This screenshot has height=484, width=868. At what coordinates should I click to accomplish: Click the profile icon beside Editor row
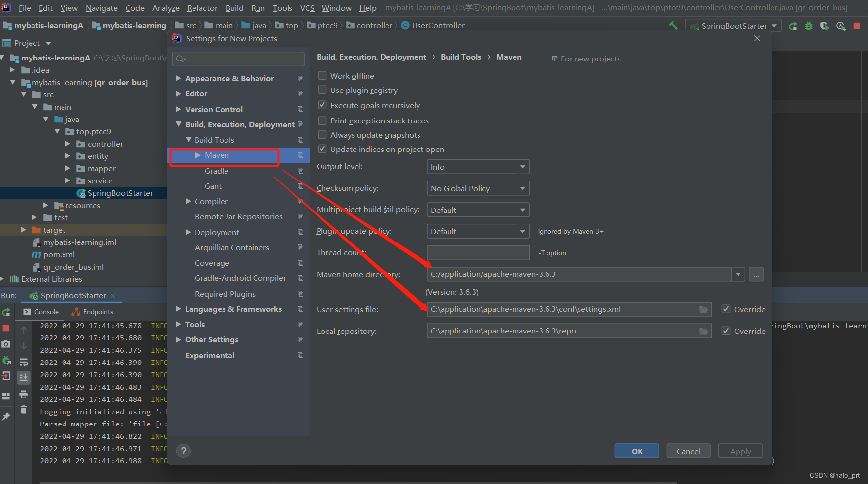(300, 94)
